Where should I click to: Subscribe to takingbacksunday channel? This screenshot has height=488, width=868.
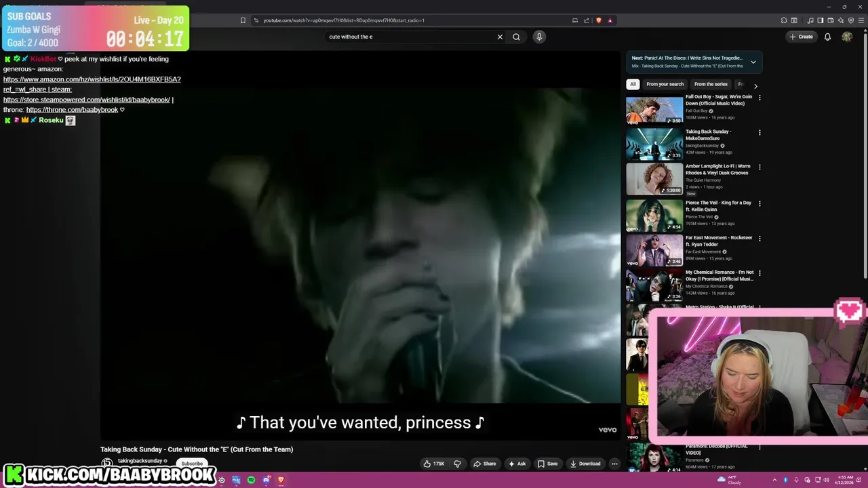click(x=192, y=464)
